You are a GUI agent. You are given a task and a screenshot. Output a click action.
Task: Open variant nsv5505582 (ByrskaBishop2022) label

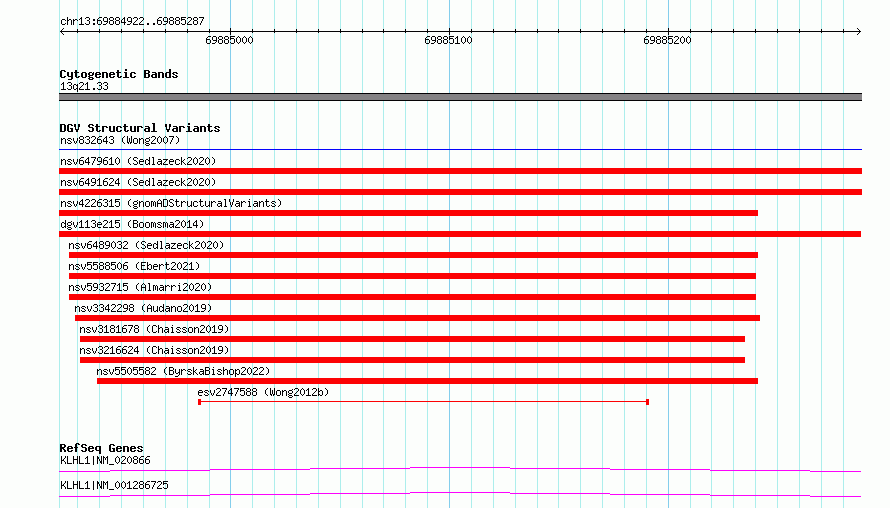(x=183, y=371)
